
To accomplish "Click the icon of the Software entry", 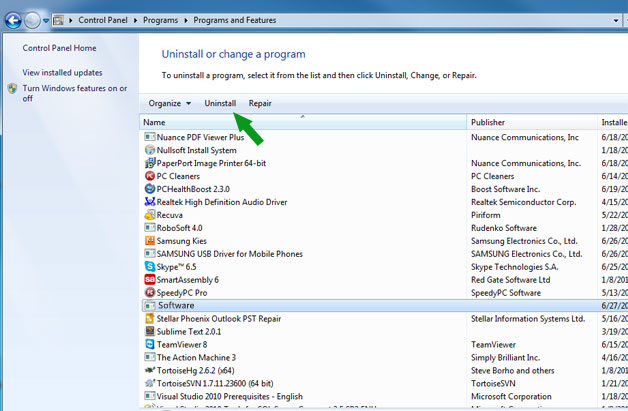I will (150, 306).
